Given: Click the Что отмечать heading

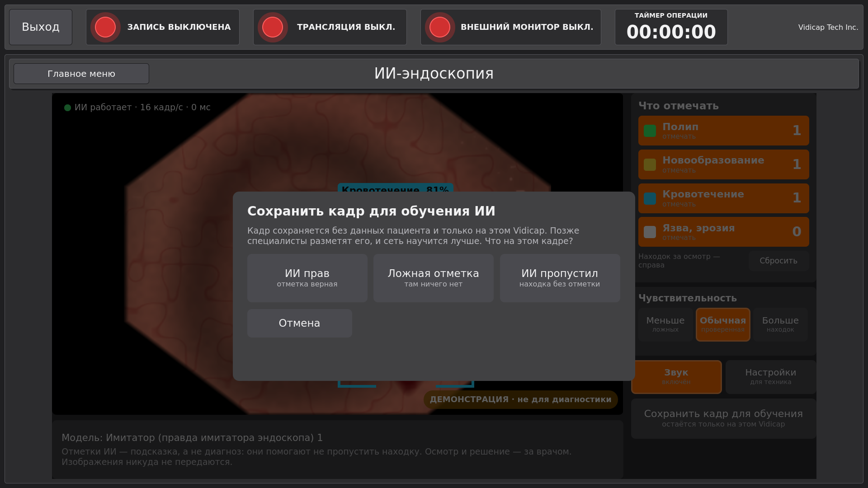Looking at the screenshot, I should click(x=679, y=106).
